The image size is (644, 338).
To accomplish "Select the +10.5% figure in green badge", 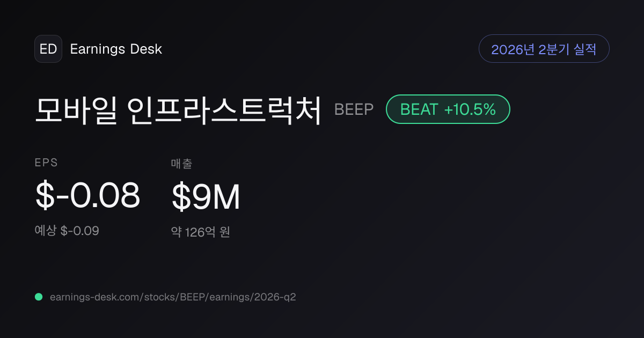I will point(470,109).
